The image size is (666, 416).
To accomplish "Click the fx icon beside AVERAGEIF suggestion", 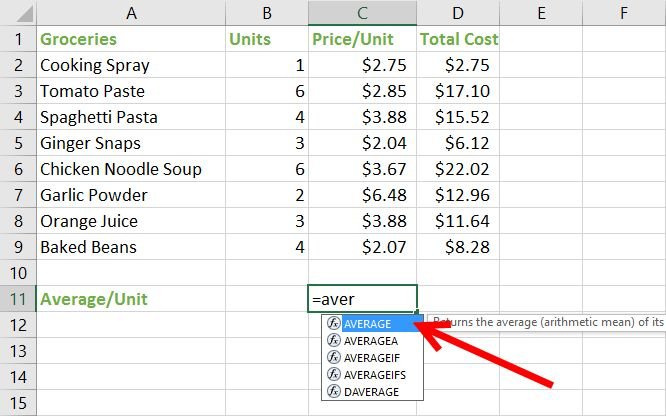I will click(x=334, y=357).
